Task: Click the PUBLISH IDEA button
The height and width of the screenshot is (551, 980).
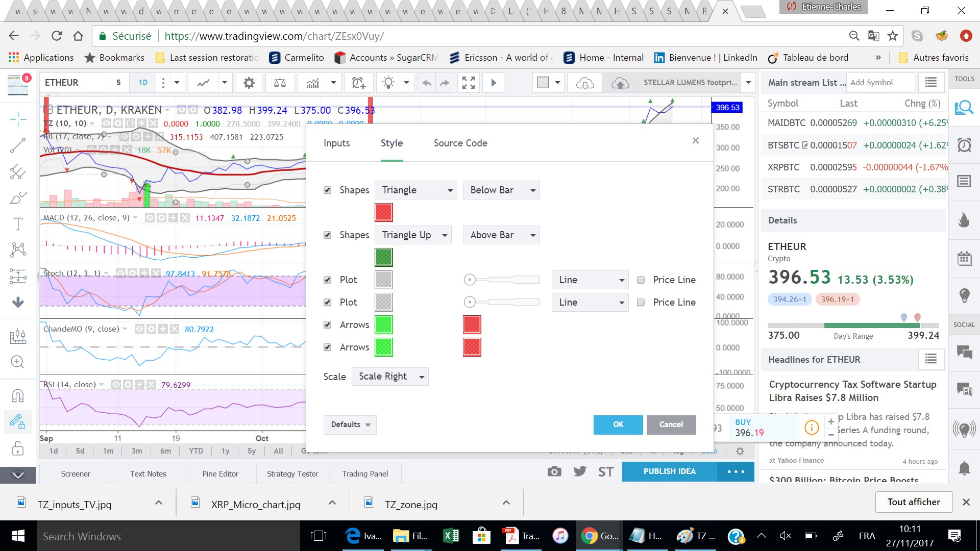Action: (669, 471)
